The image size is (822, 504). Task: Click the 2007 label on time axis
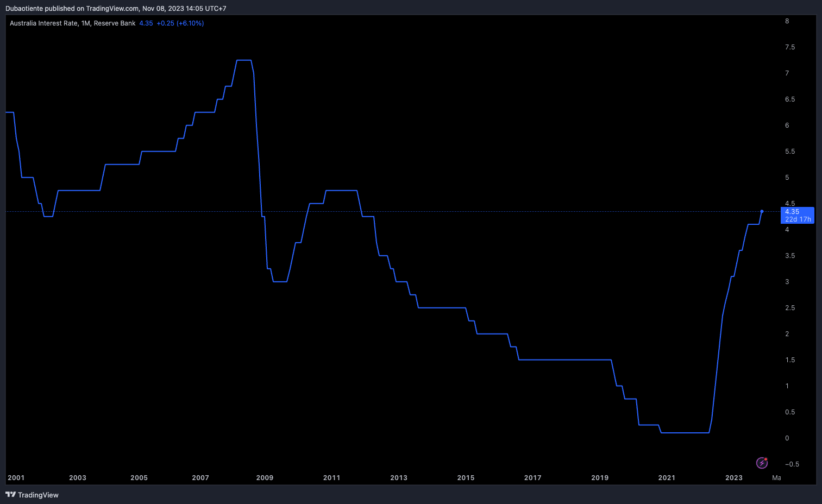coord(200,478)
